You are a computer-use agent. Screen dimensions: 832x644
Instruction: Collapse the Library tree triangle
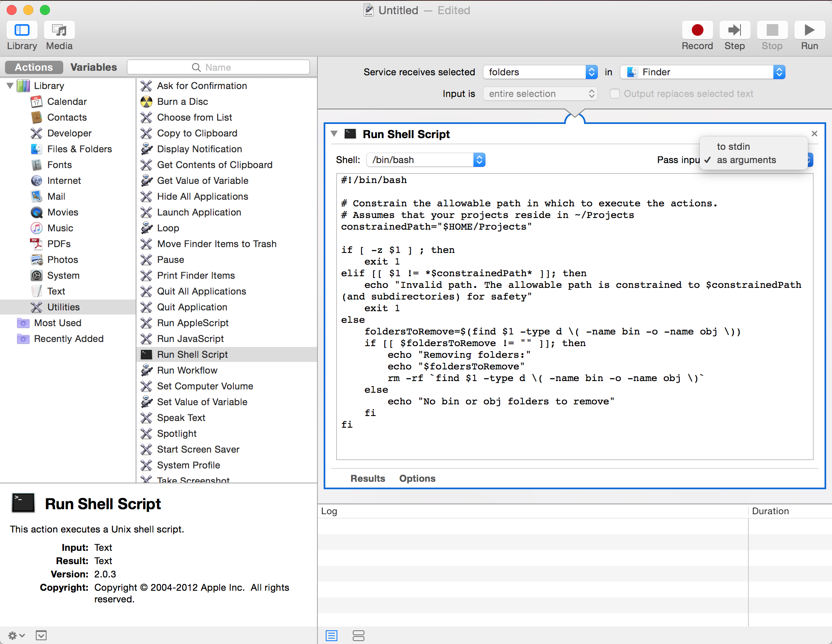click(x=10, y=86)
